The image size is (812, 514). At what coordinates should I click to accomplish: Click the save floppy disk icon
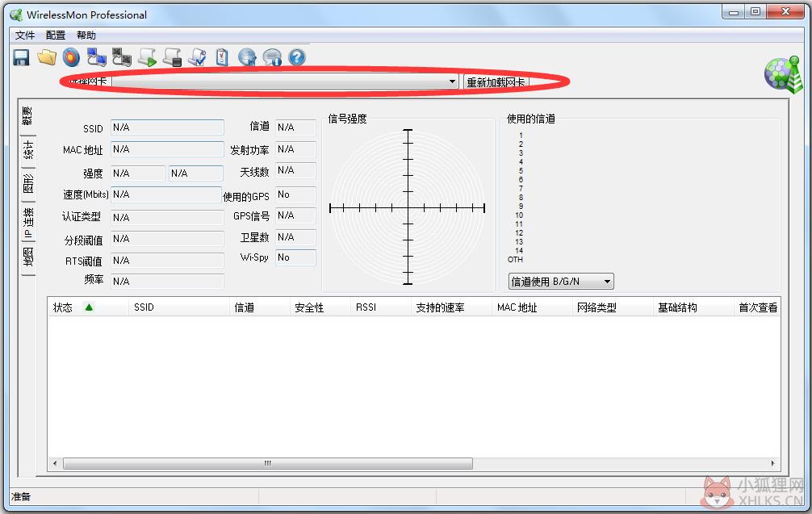pos(21,57)
